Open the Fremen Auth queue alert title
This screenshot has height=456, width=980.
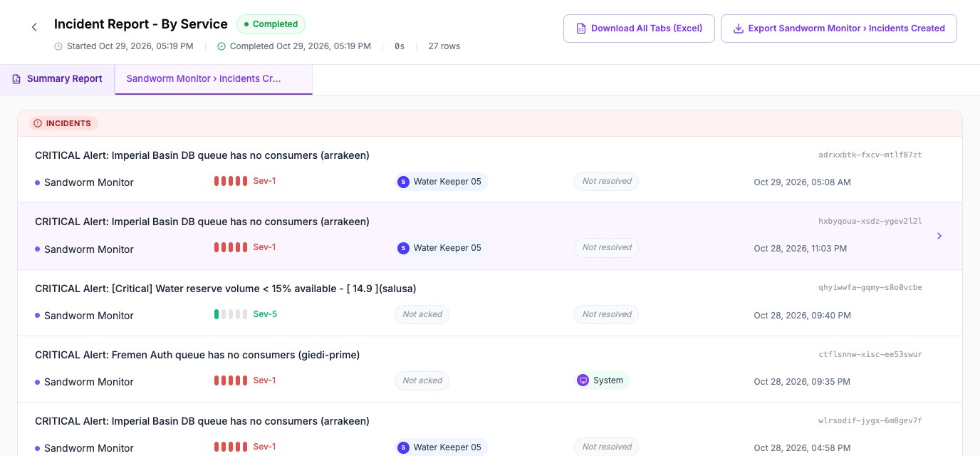coord(197,355)
